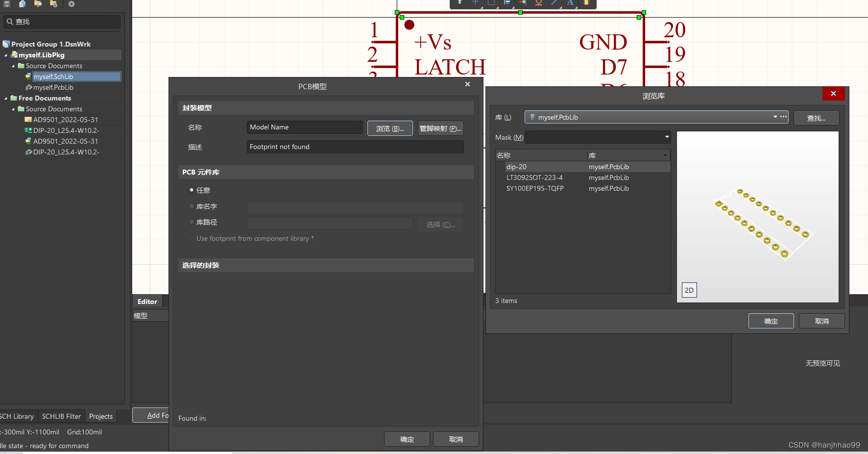Click the Project Group 1.DsnWrk workspace icon
The height and width of the screenshot is (454, 868).
pyautogui.click(x=6, y=44)
